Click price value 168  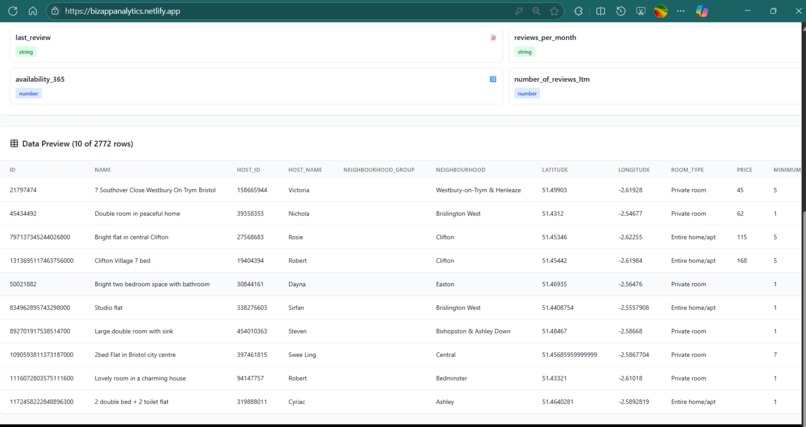click(x=742, y=261)
